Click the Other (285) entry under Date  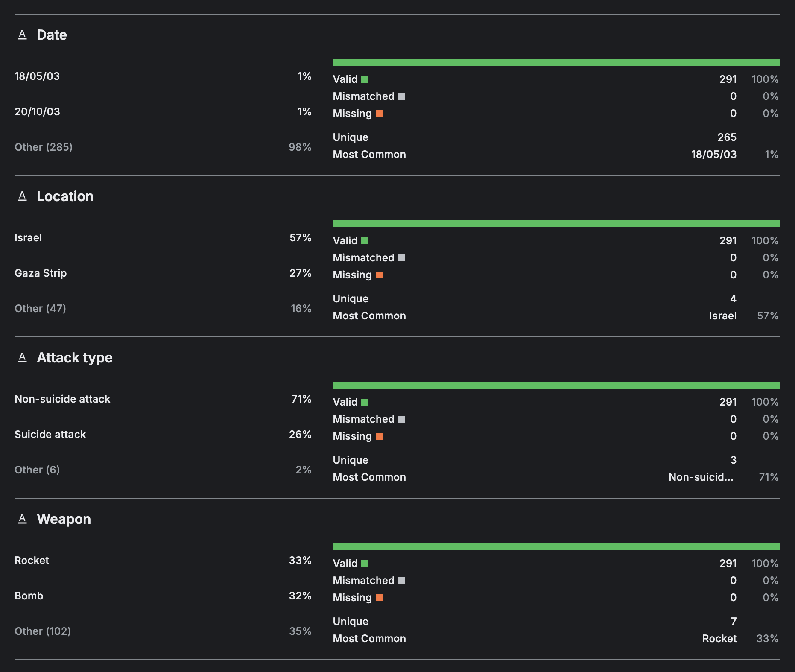coord(44,147)
